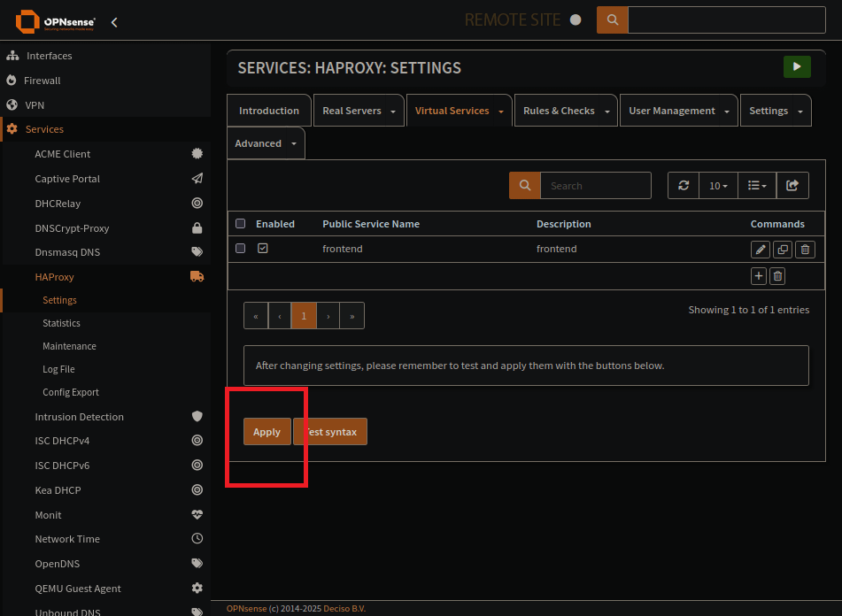Add a new public service

(758, 276)
